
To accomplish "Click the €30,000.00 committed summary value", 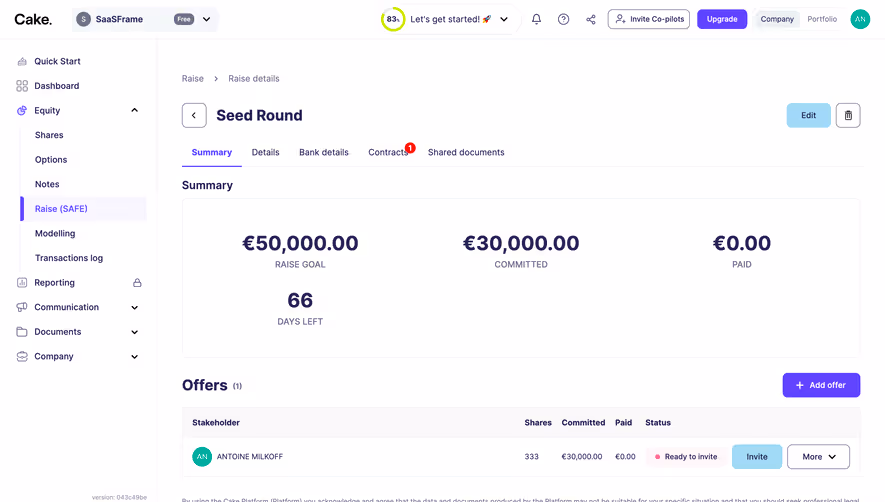I will [521, 243].
